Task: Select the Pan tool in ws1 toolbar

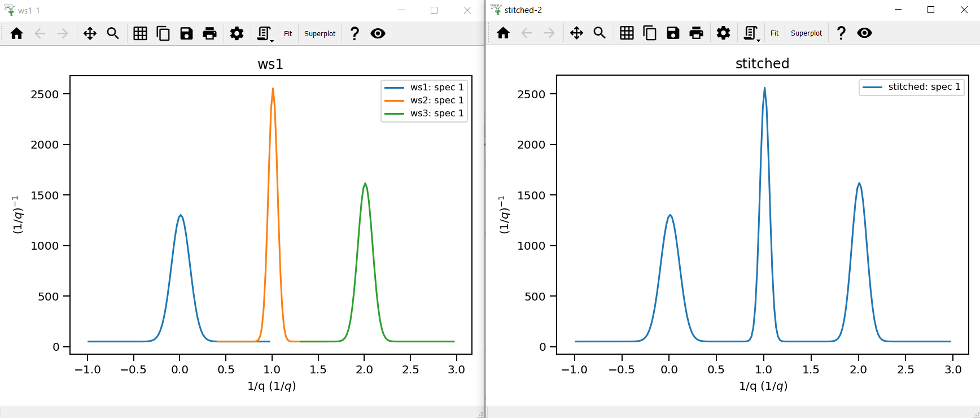Action: 90,34
